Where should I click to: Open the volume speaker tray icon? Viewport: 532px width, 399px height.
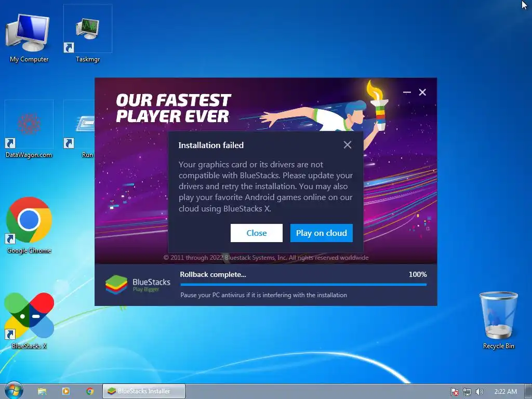coord(480,392)
